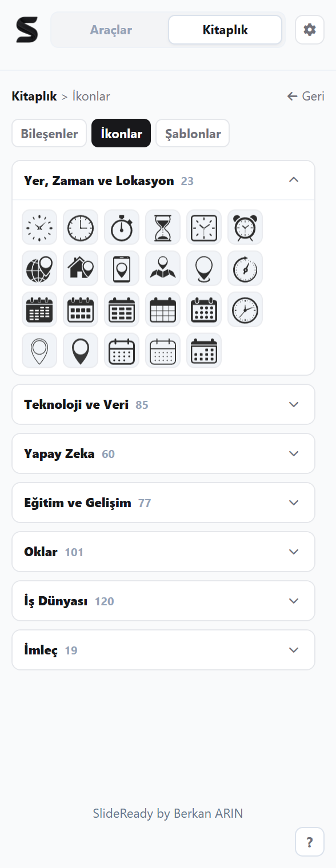
Task: Switch to the Araçlar tab
Action: click(x=111, y=30)
